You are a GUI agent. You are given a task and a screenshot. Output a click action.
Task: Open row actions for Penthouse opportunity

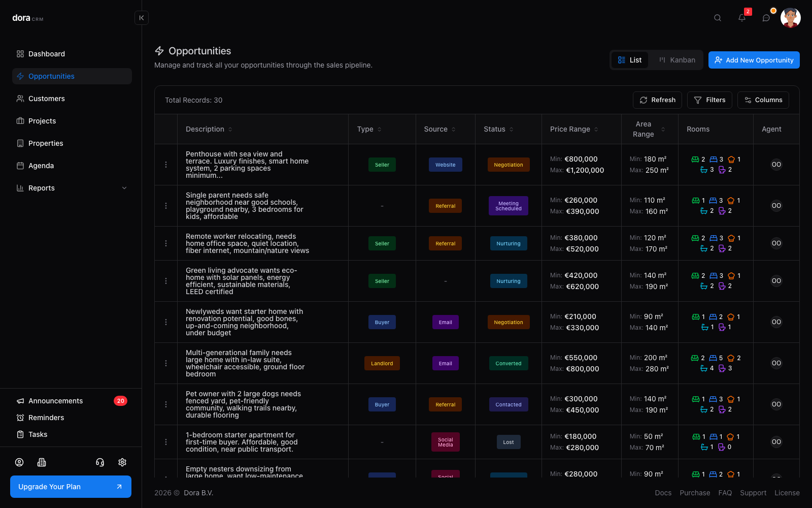(166, 165)
